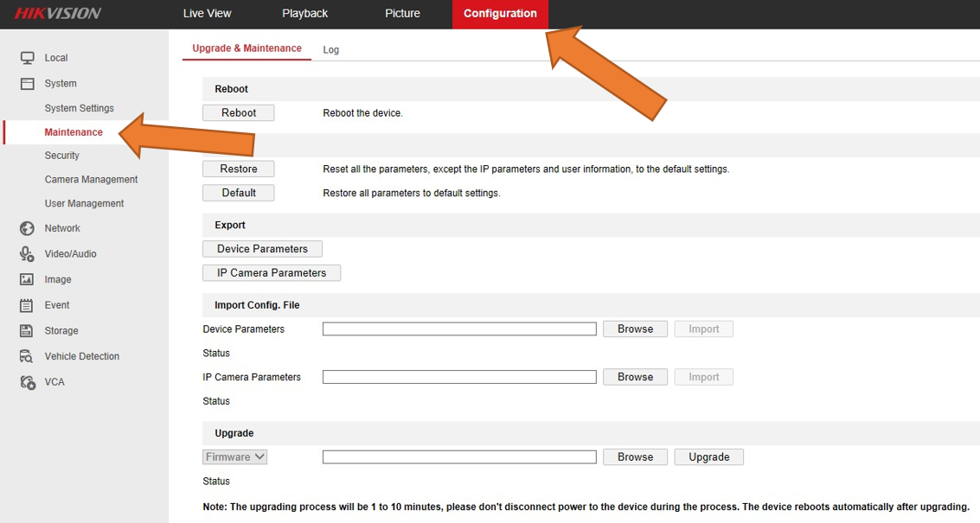Open the Playback page
The height and width of the screenshot is (523, 980).
click(x=304, y=13)
